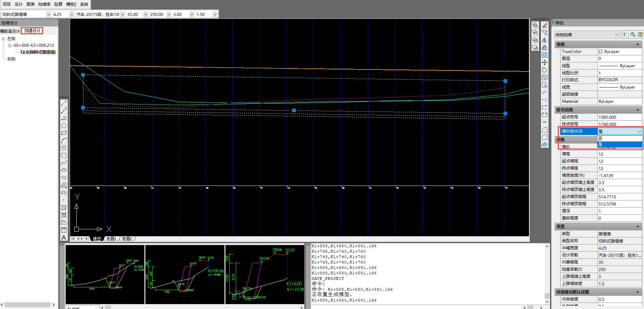Screen dimensions: 644x309
Task: Toggle the PICKADD button in 特性 panel
Action: point(624,35)
